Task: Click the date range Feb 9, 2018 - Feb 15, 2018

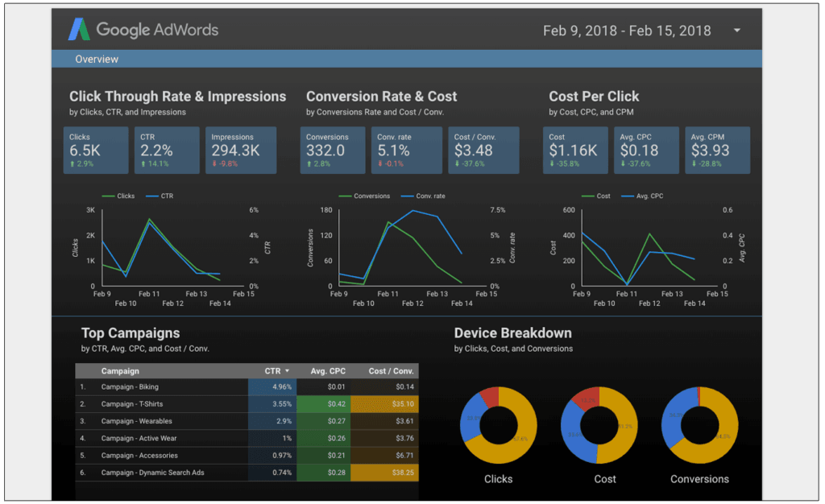Action: [627, 31]
